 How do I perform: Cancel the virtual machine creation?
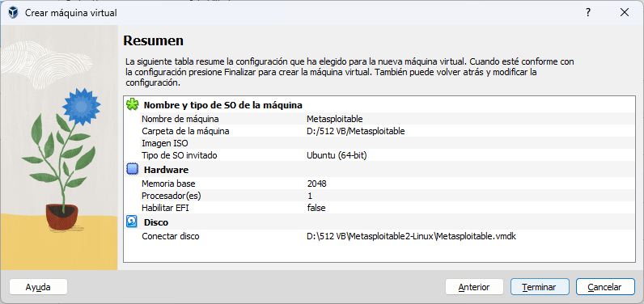(605, 287)
